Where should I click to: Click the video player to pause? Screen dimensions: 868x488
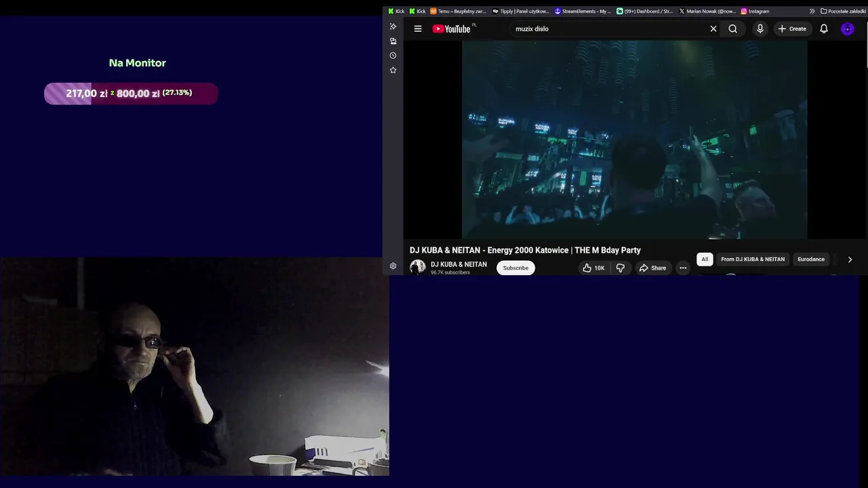[x=635, y=140]
